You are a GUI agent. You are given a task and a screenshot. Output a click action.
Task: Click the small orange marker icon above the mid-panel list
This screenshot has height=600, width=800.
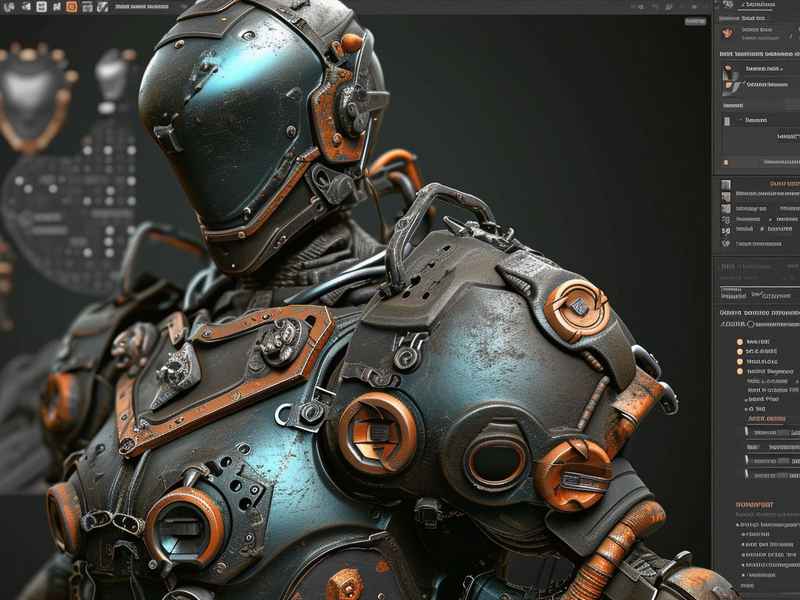tap(726, 163)
